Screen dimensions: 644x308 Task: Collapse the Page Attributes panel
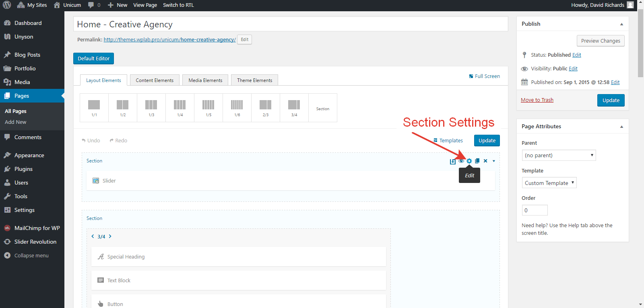621,127
